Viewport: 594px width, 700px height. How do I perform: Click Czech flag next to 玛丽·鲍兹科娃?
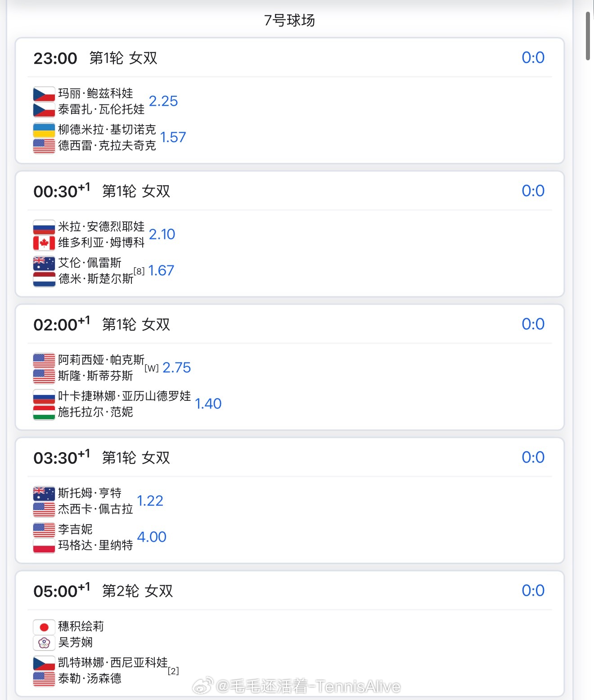coord(44,94)
